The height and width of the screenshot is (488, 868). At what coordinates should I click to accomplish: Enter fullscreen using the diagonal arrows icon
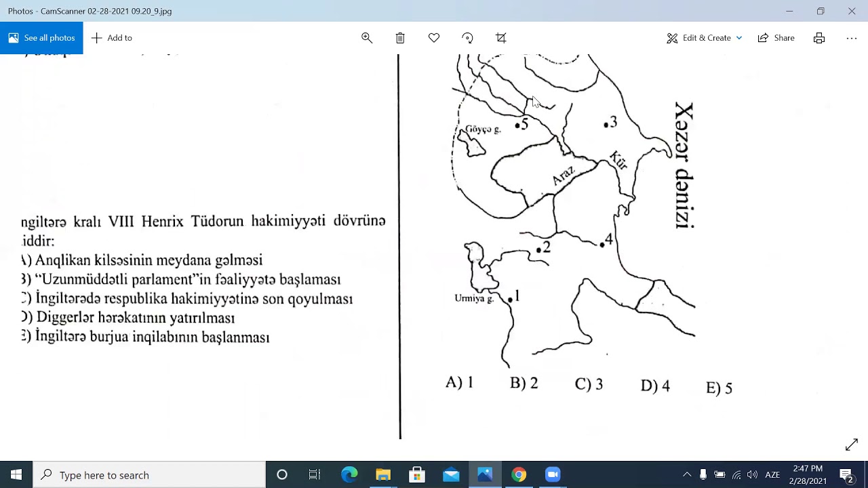click(x=852, y=445)
